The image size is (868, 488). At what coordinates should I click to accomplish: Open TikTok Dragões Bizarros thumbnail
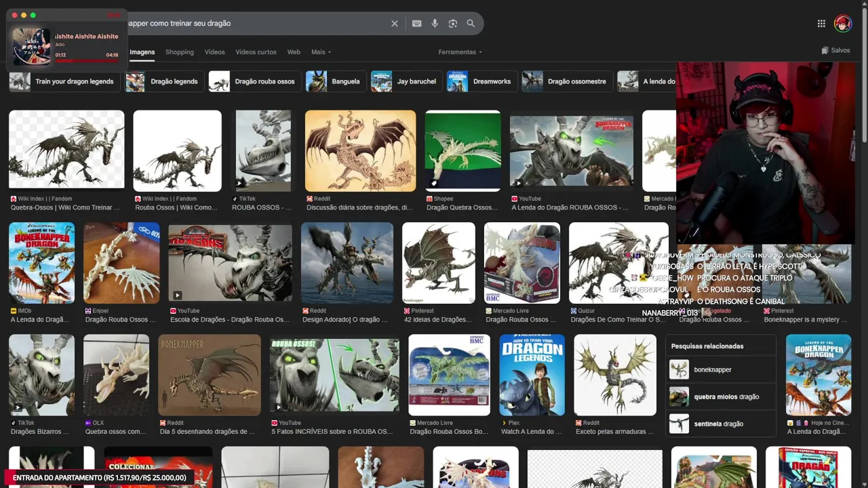[41, 375]
